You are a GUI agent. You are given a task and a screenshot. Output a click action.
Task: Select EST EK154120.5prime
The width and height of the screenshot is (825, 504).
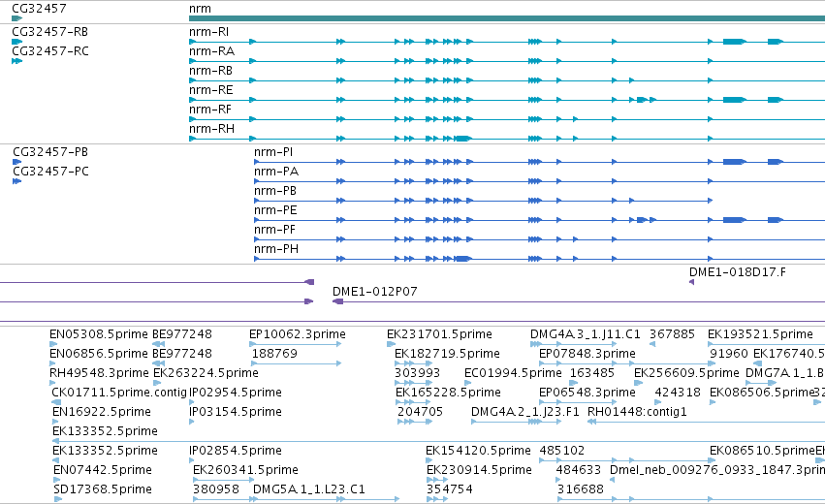tap(478, 452)
